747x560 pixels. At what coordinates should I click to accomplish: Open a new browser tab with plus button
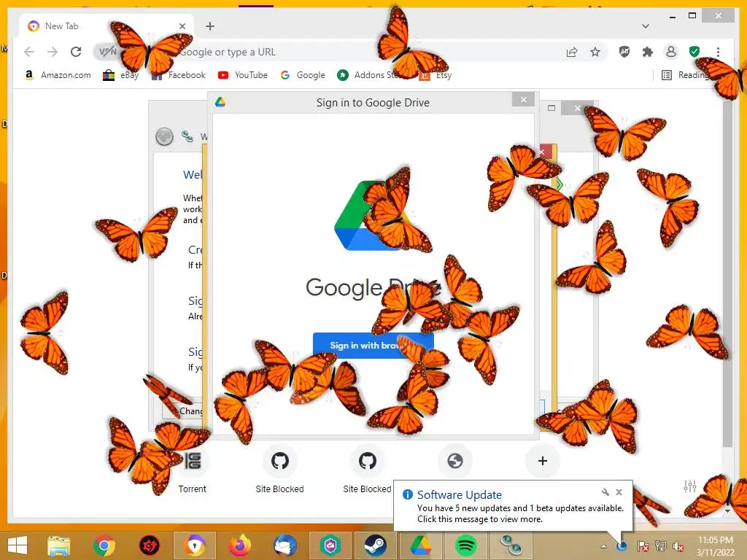209,26
